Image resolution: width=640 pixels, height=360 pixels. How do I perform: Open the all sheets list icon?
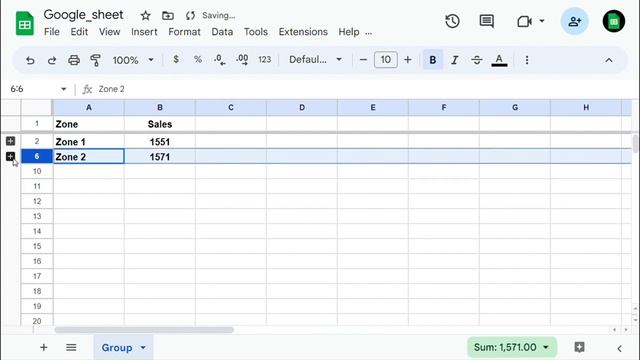pos(71,348)
